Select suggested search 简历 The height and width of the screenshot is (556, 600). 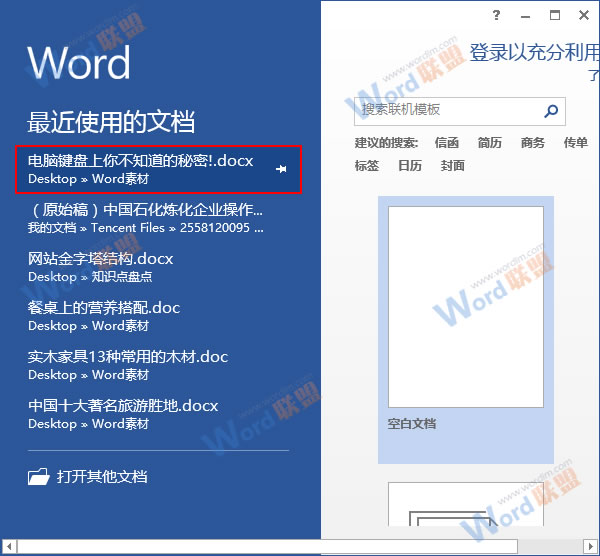point(489,143)
